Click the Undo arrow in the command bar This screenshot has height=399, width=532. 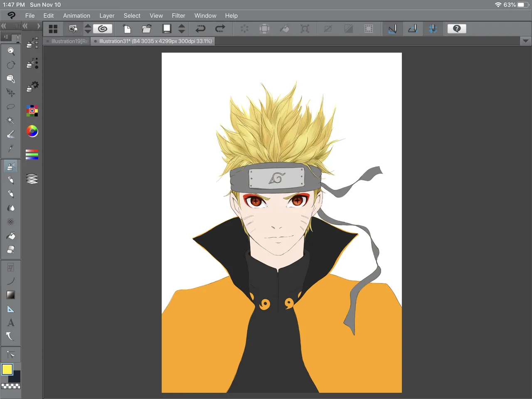[200, 29]
